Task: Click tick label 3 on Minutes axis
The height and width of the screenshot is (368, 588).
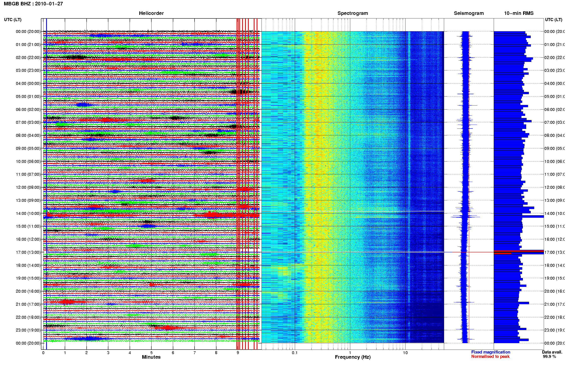Action: pyautogui.click(x=108, y=353)
